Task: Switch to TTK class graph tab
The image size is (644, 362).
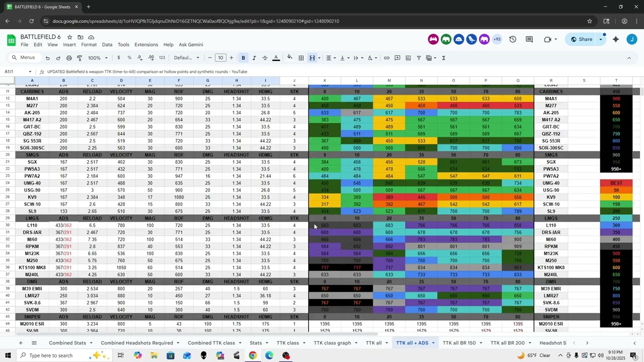Action: [x=333, y=343]
